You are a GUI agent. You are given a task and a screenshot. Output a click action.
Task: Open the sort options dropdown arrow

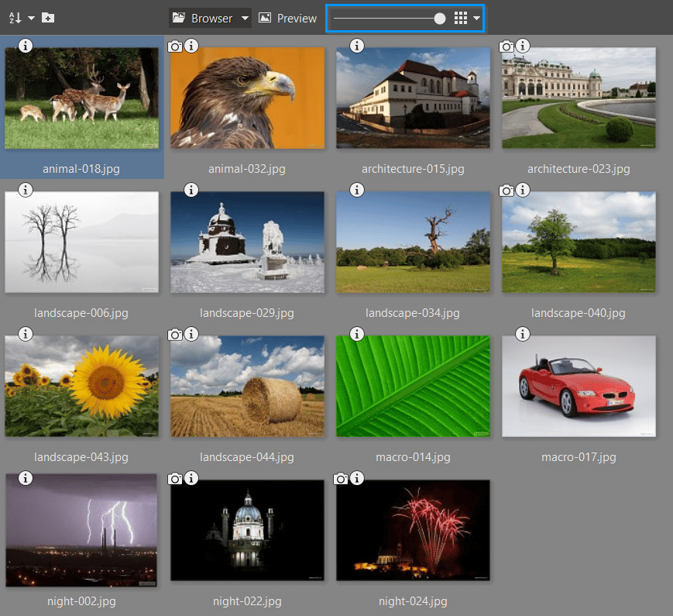click(x=31, y=18)
